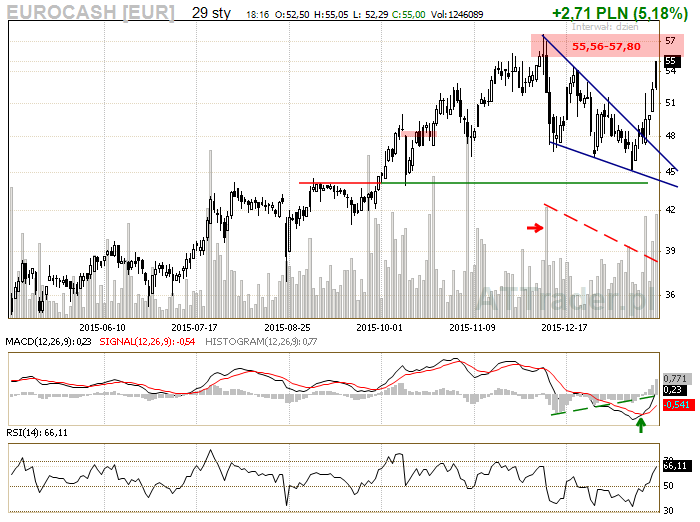This screenshot has width=700, height=522.
Task: Click the 2015-12-17 date axis label
Action: tap(564, 328)
